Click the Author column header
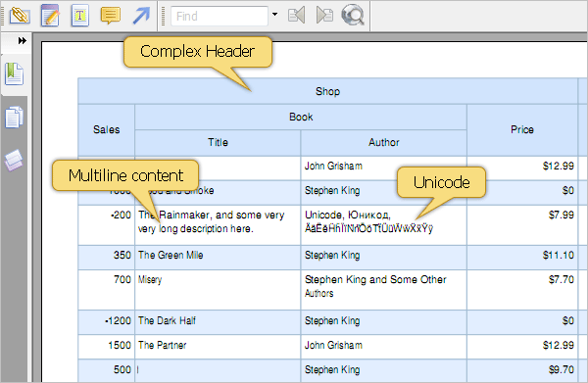 (x=383, y=142)
